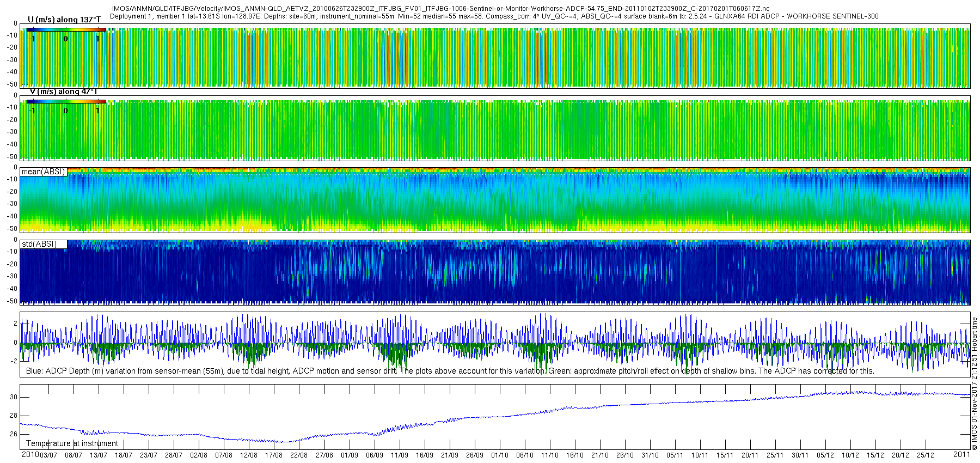Click the 03/07 date tick on time axis
This screenshot has height=463, width=980.
click(x=48, y=455)
